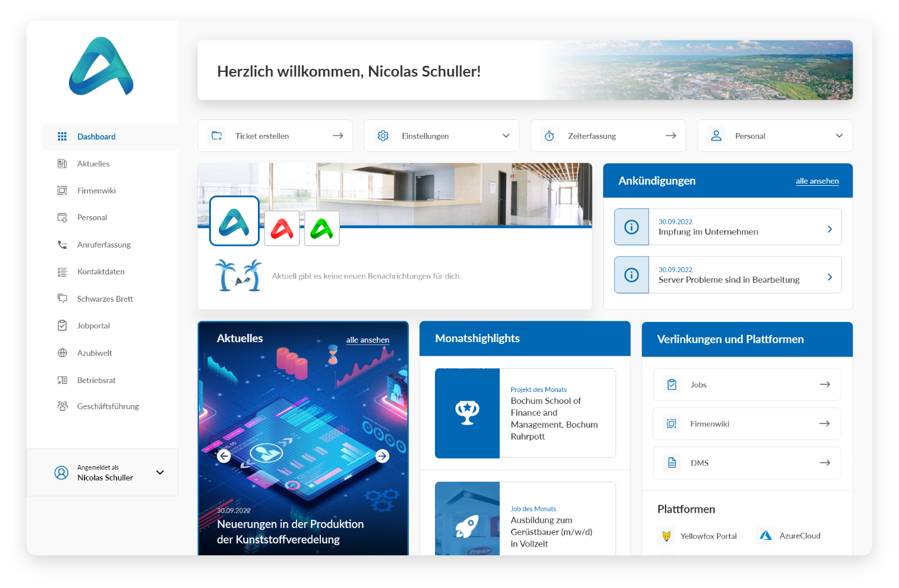The image size is (899, 588).
Task: Open Schwarzes Brett menu entry
Action: coord(105,299)
